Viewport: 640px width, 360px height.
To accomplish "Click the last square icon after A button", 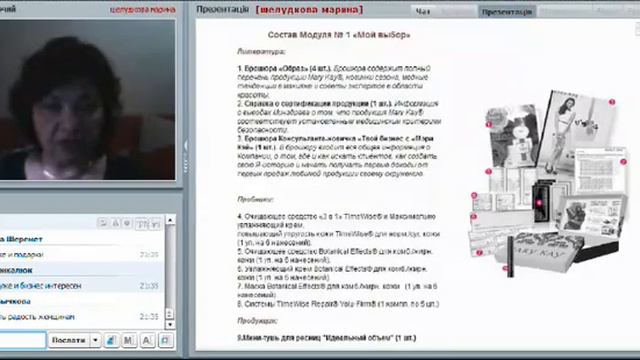I will coord(165,340).
